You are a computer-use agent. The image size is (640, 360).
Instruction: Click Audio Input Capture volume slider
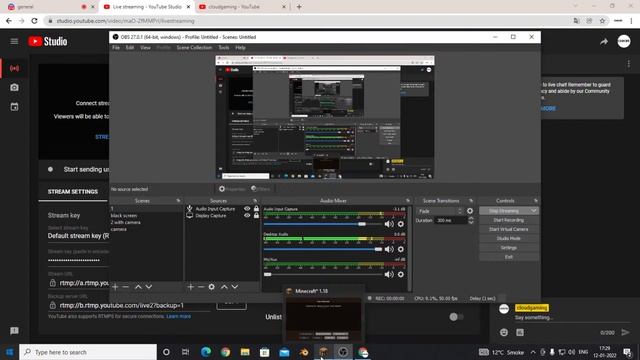[322, 224]
